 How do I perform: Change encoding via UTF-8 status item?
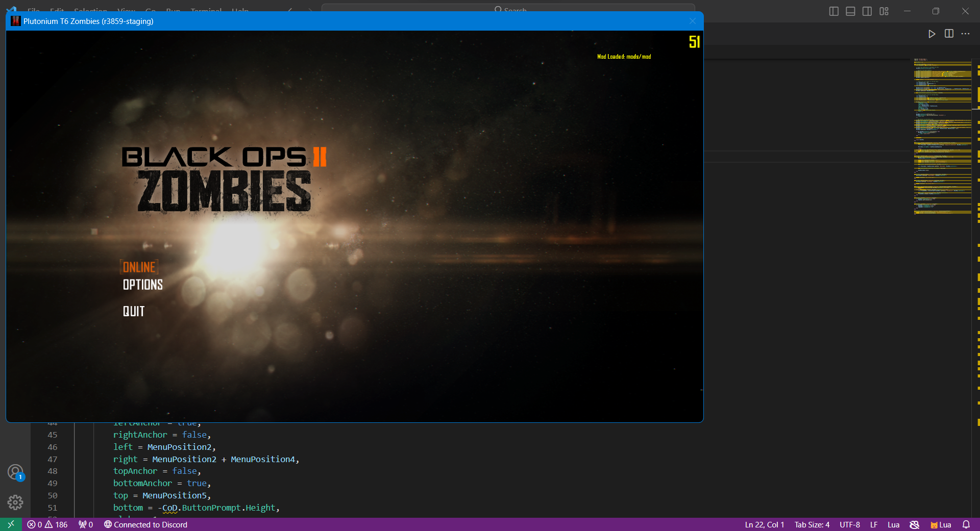tap(850, 524)
